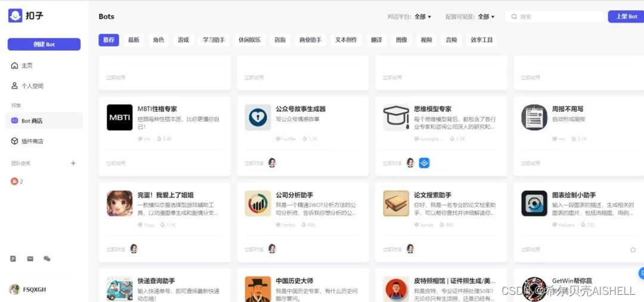The image size is (644, 302).
Task: Expand 配置可见度 全部 dropdown
Action: pos(487,17)
